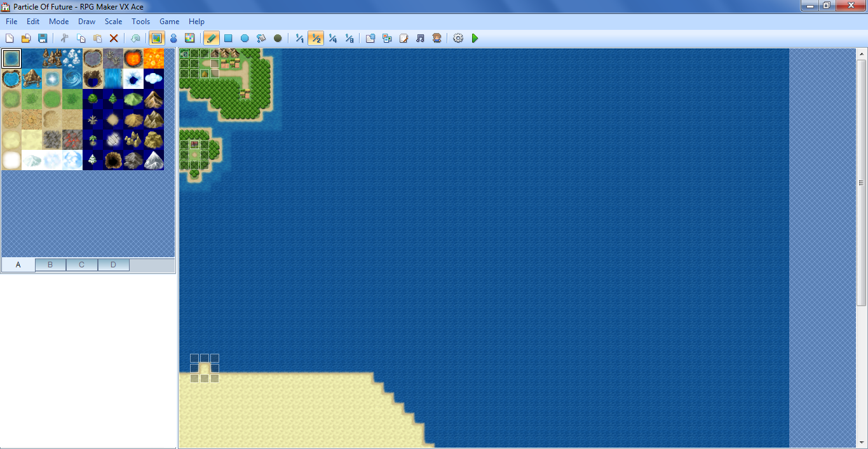Open the Script Editor icon
The width and height of the screenshot is (868, 449).
tap(403, 38)
